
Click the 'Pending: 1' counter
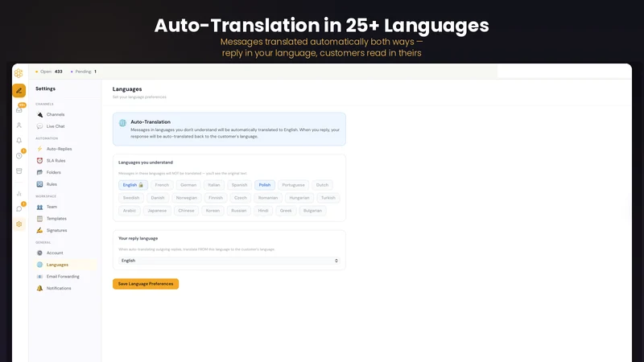(84, 72)
